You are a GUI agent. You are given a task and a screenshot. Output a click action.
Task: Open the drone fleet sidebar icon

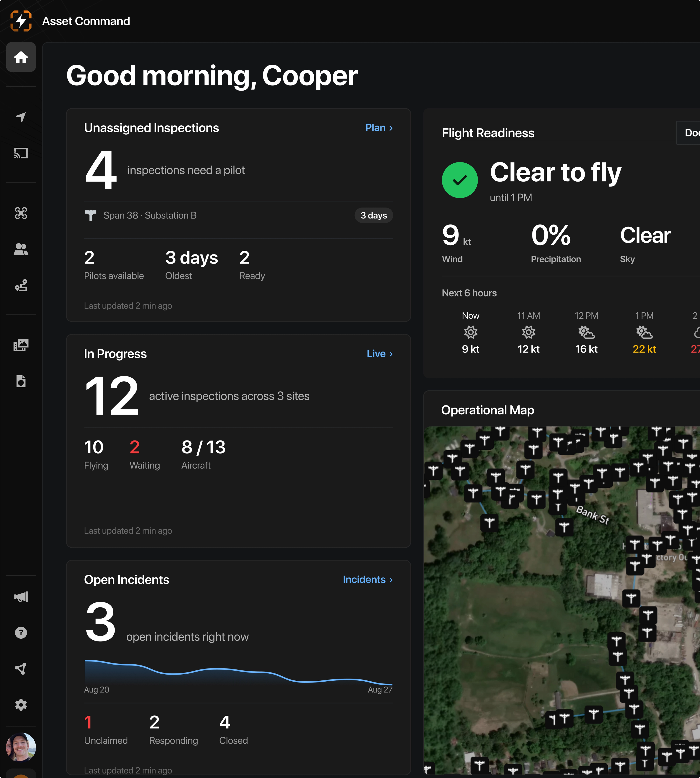[21, 213]
